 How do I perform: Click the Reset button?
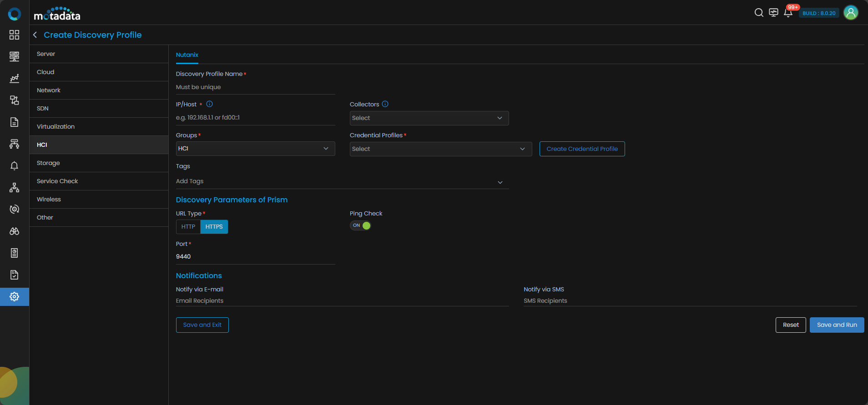coord(791,325)
